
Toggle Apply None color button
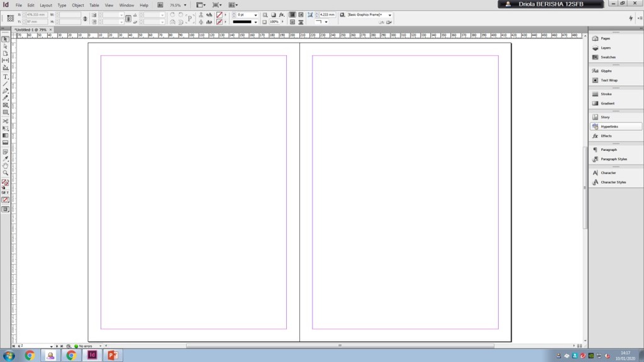(x=6, y=200)
